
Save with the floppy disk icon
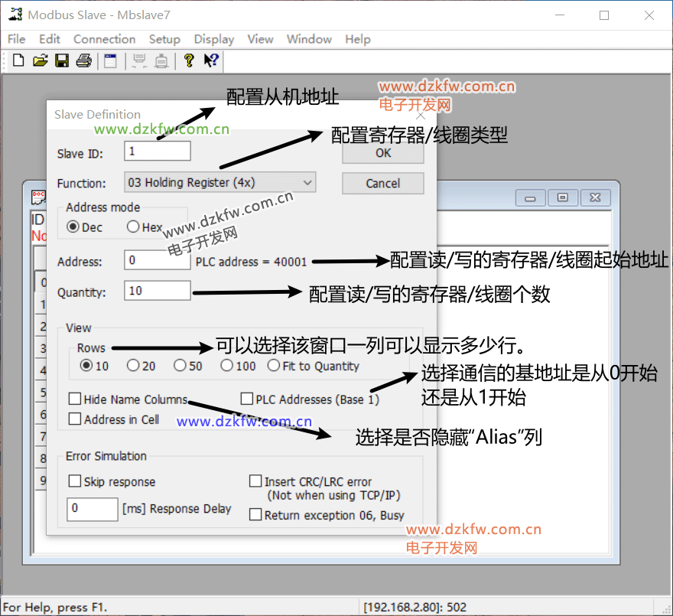62,61
